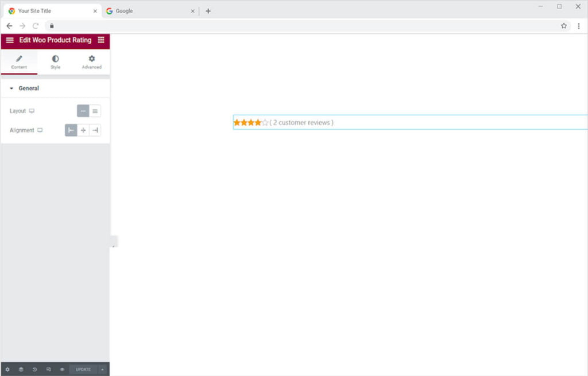588x376 pixels.
Task: Click the preview changes eye icon
Action: coord(62,369)
